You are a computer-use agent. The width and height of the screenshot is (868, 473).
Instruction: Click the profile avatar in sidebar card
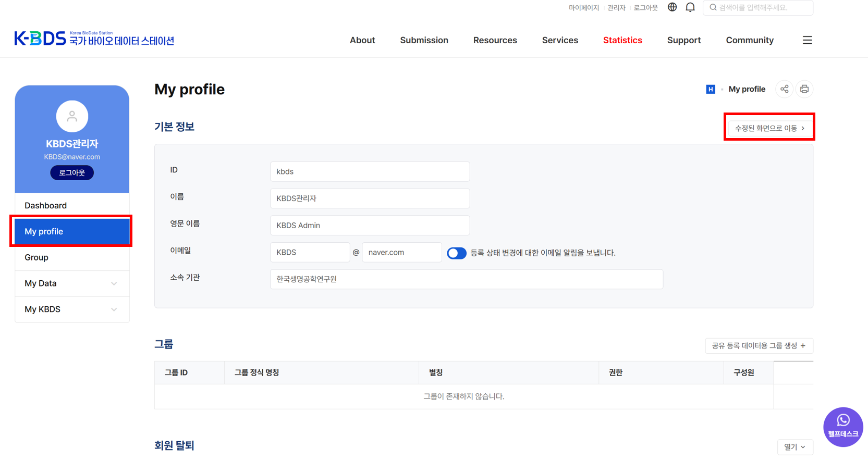click(x=71, y=116)
